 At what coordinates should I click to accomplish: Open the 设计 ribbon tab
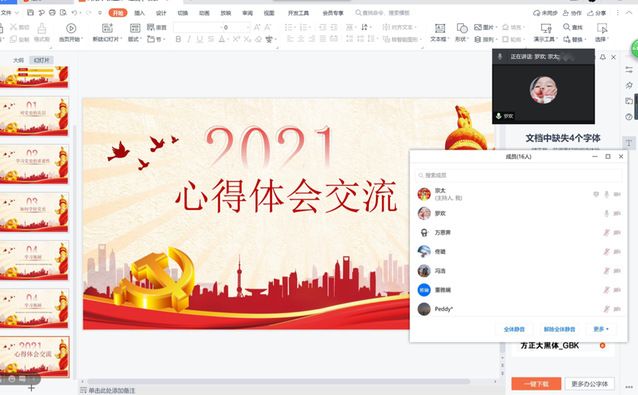point(161,13)
